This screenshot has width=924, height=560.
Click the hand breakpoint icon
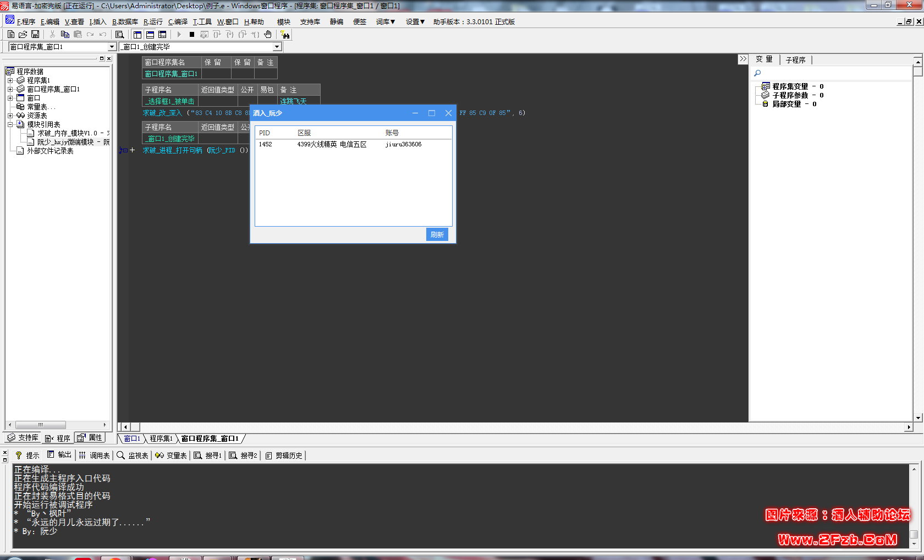[268, 34]
